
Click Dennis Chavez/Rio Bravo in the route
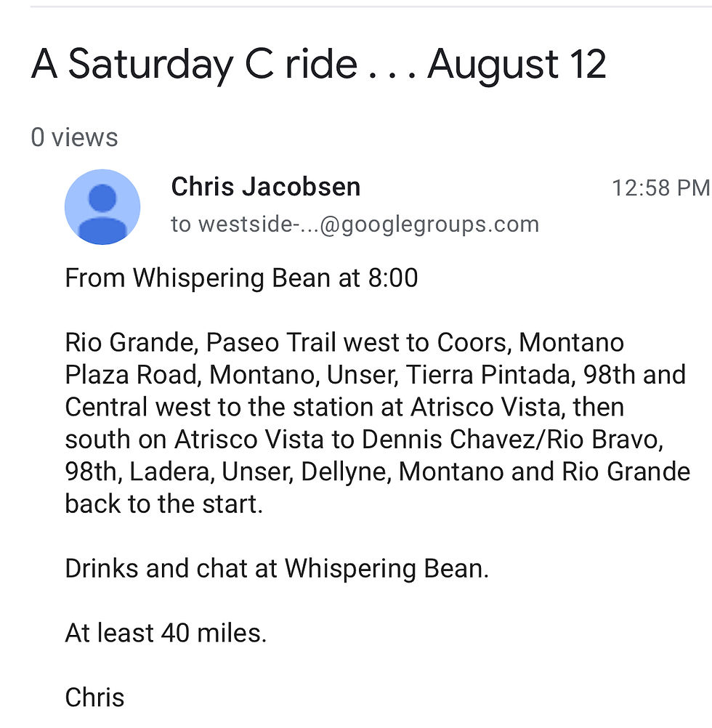(512, 440)
